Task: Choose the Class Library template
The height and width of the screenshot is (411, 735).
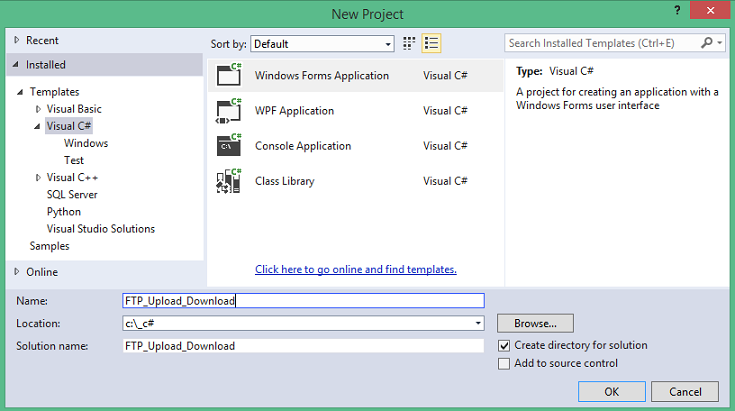Action: pos(355,181)
